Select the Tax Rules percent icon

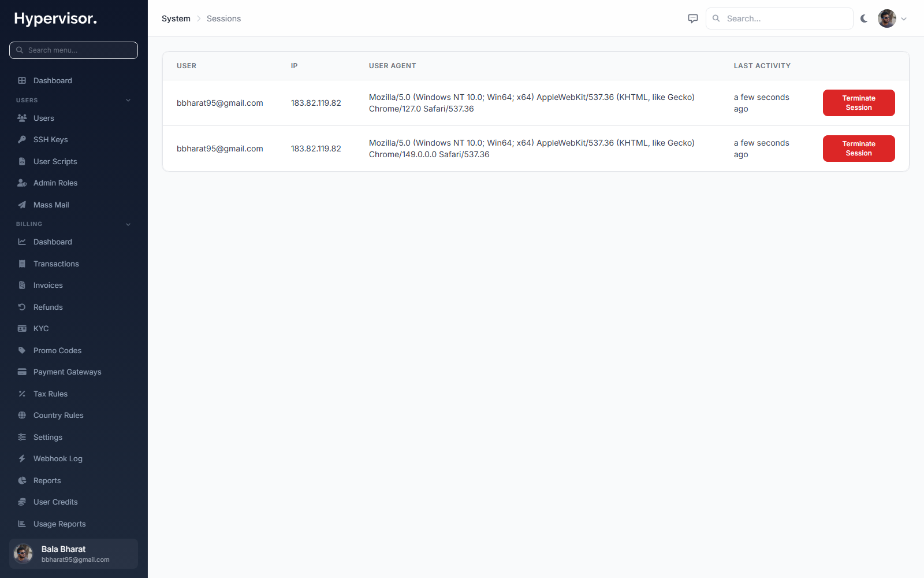click(x=22, y=394)
